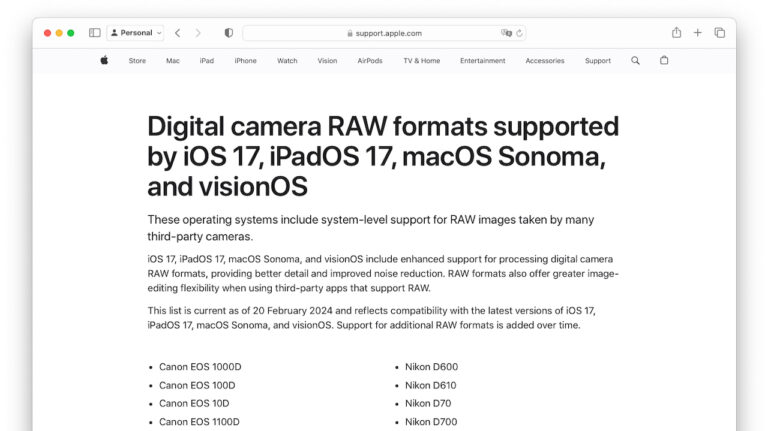Open the Watch menu item
Viewport: 768px width, 431px height.
pos(287,61)
